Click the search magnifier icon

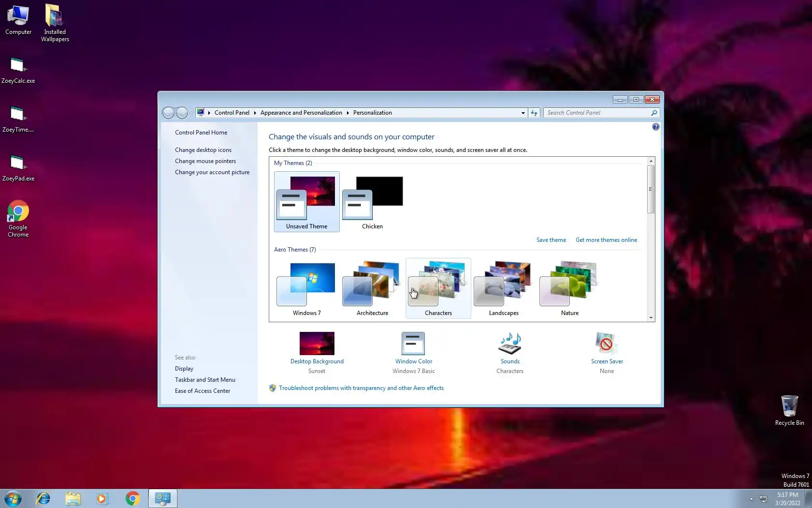654,113
